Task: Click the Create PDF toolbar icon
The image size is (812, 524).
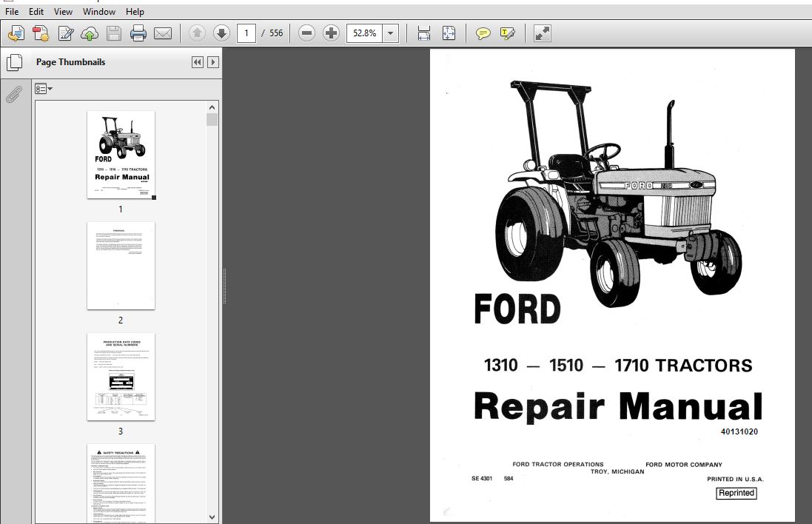Action: tap(41, 33)
